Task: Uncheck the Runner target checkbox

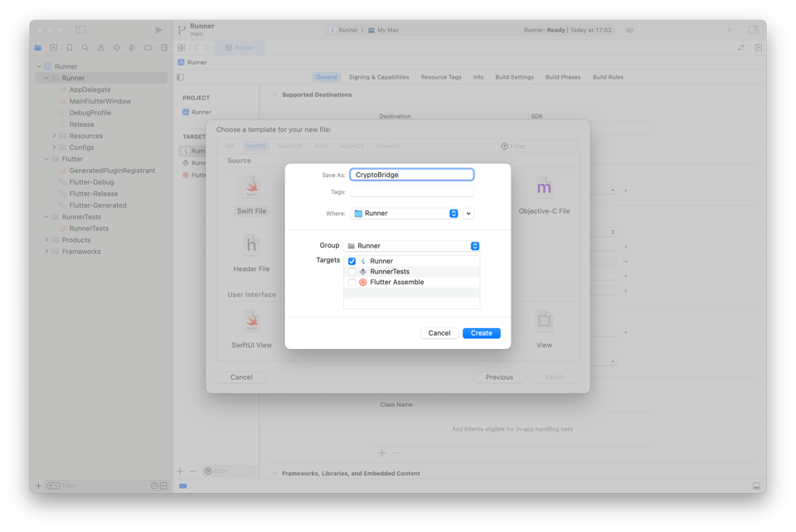Action: [352, 261]
